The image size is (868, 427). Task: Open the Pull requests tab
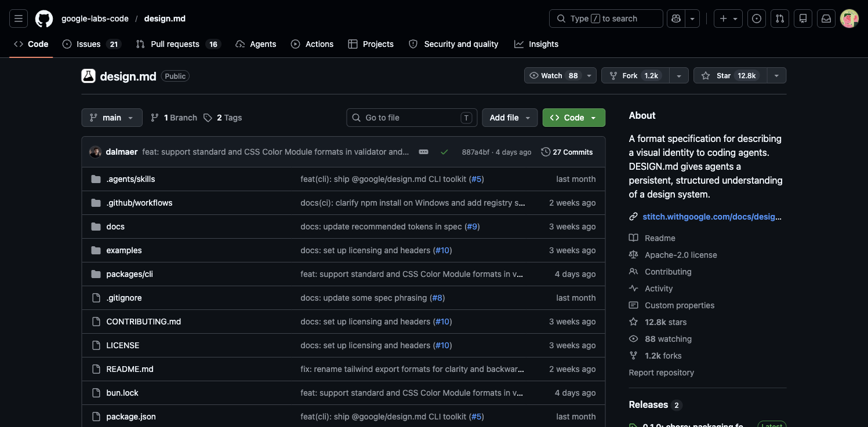[179, 44]
